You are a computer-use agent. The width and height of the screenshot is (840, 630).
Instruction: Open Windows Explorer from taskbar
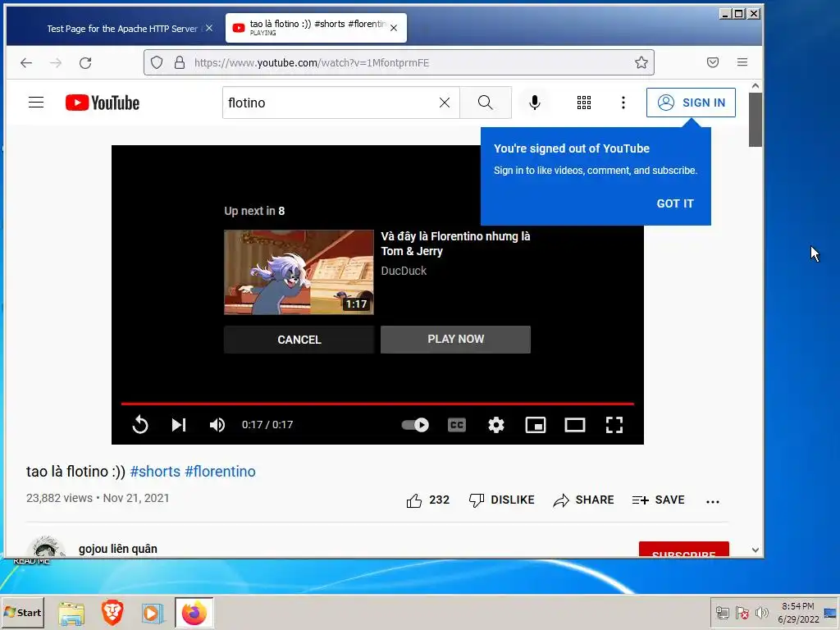click(x=72, y=613)
